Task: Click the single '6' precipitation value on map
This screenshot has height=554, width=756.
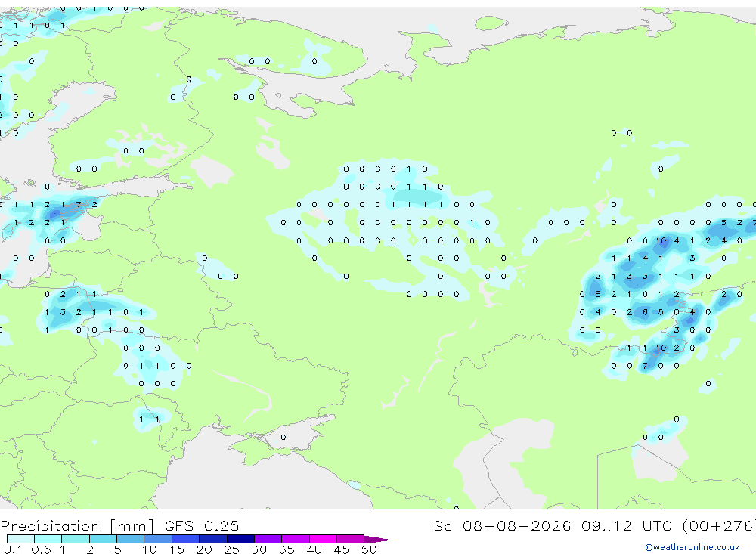Action: (x=645, y=312)
